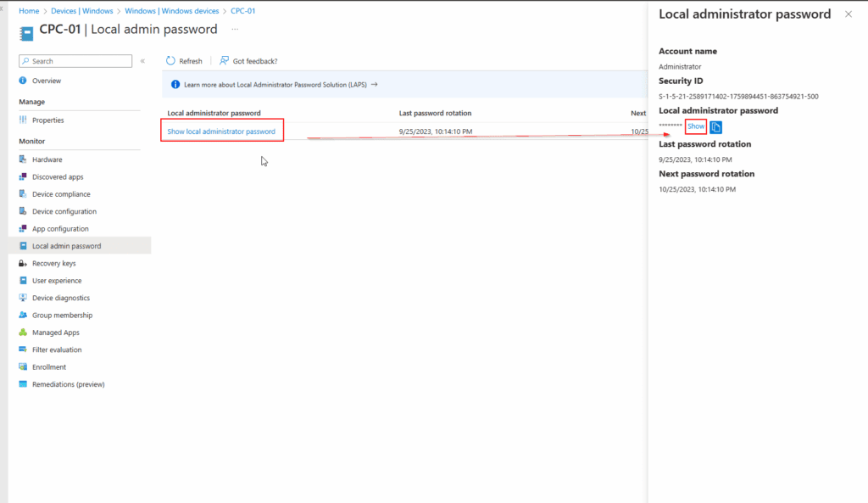Collapse the left navigation pane
The height and width of the screenshot is (503, 868).
tap(142, 60)
